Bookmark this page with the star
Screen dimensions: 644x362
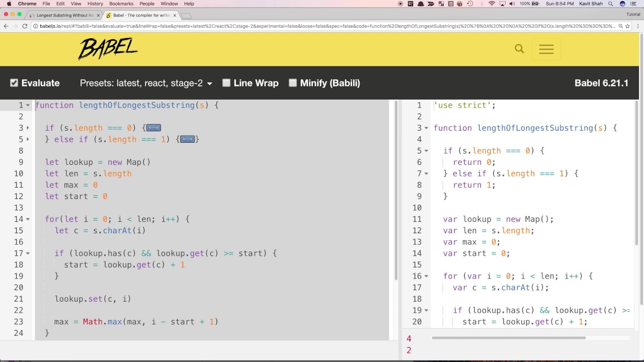(x=627, y=26)
